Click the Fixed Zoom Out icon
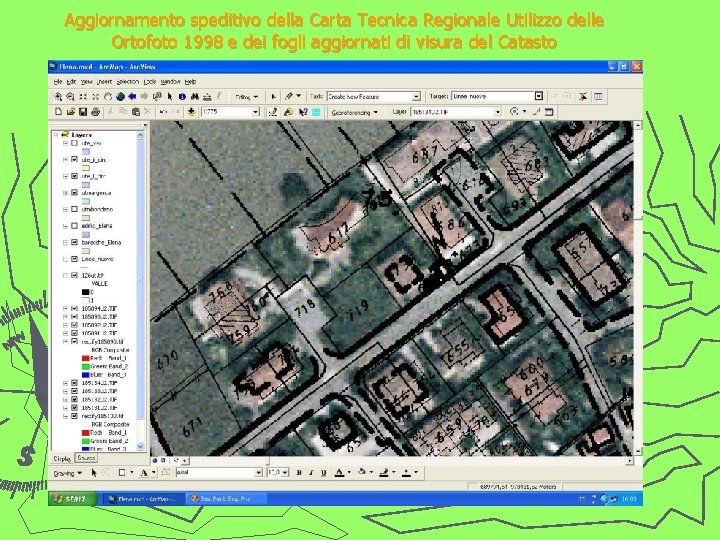 tap(96, 96)
